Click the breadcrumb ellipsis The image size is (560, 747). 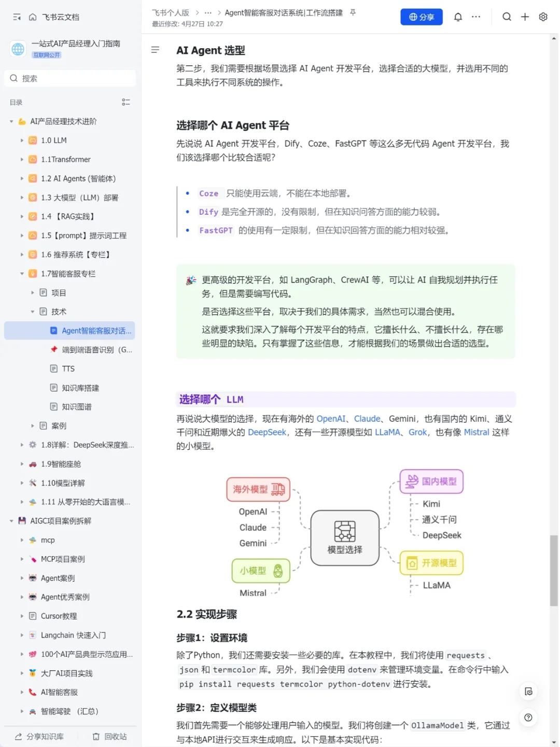tap(208, 12)
